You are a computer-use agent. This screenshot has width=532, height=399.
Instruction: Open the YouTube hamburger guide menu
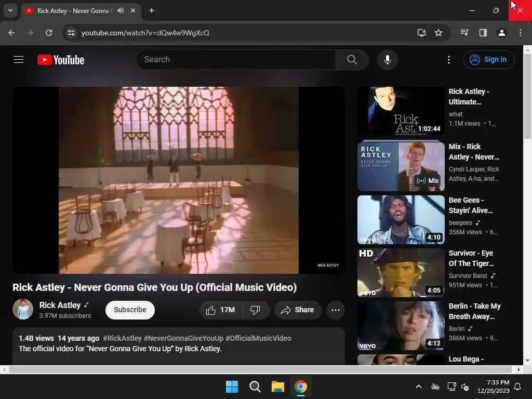pos(19,60)
